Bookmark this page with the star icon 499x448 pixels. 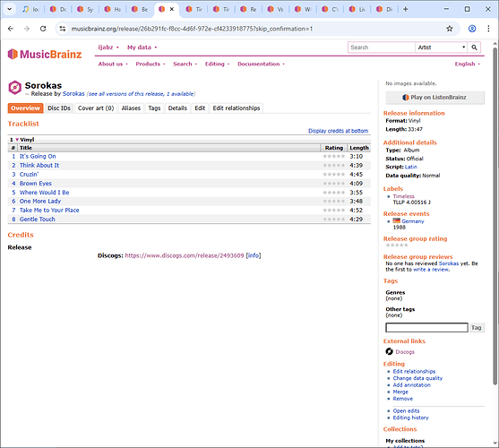pyautogui.click(x=450, y=29)
